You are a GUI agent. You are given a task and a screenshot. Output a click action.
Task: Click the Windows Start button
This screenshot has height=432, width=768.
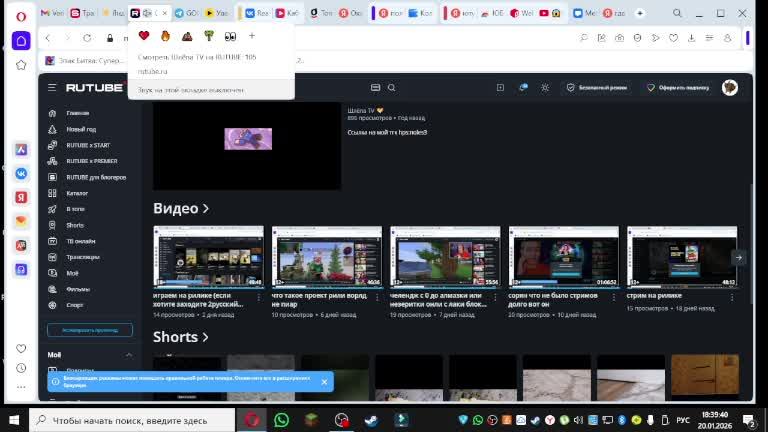point(14,420)
